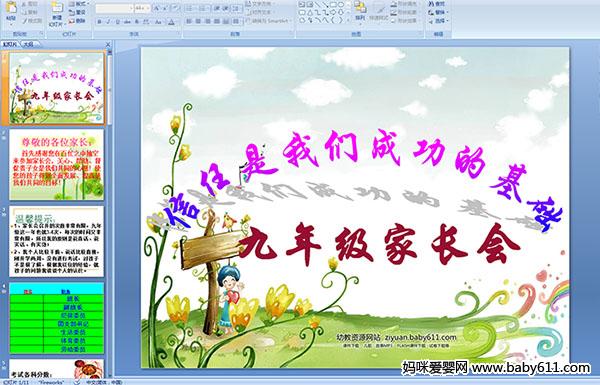The width and height of the screenshot is (600, 385).
Task: Toggle Align Text Right
Action: [207, 21]
